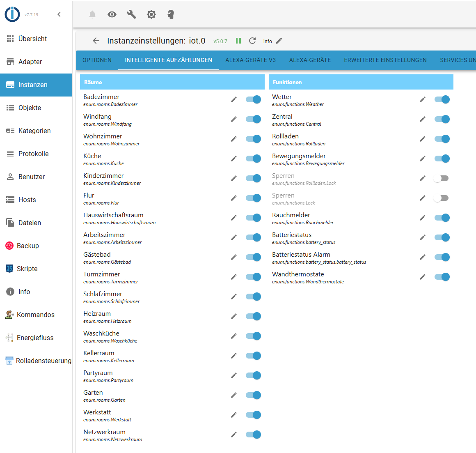This screenshot has width=476, height=453.
Task: Switch to Erweiterte Einstellungen tab
Action: coord(385,60)
